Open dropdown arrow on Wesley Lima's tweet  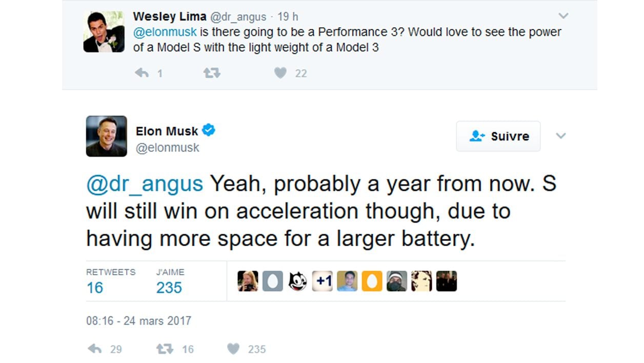click(563, 16)
